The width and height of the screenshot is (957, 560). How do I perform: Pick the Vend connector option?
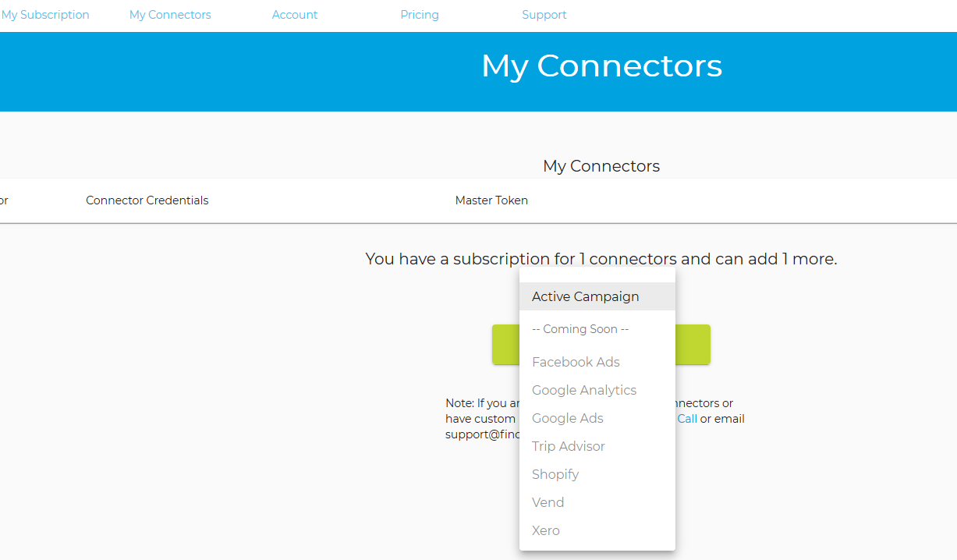point(597,502)
